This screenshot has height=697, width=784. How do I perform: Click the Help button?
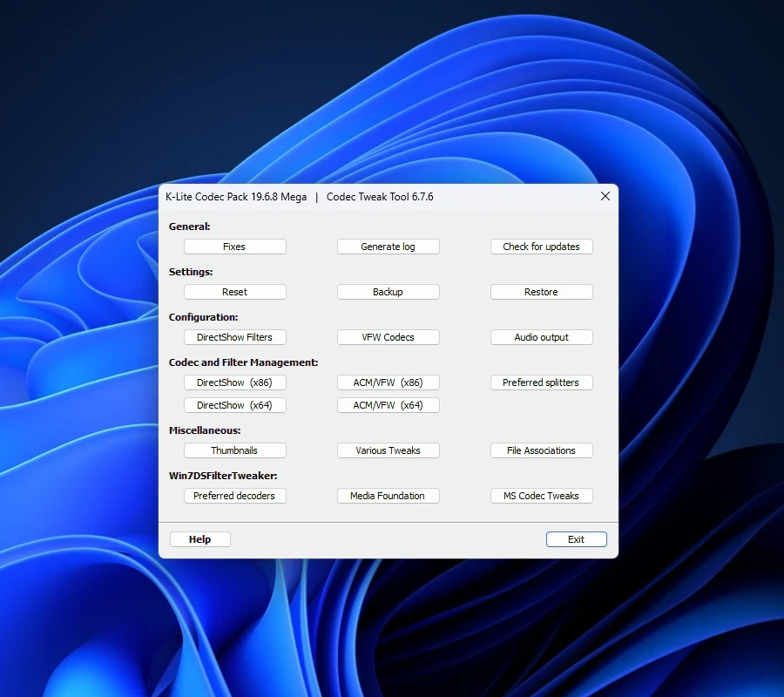[200, 539]
